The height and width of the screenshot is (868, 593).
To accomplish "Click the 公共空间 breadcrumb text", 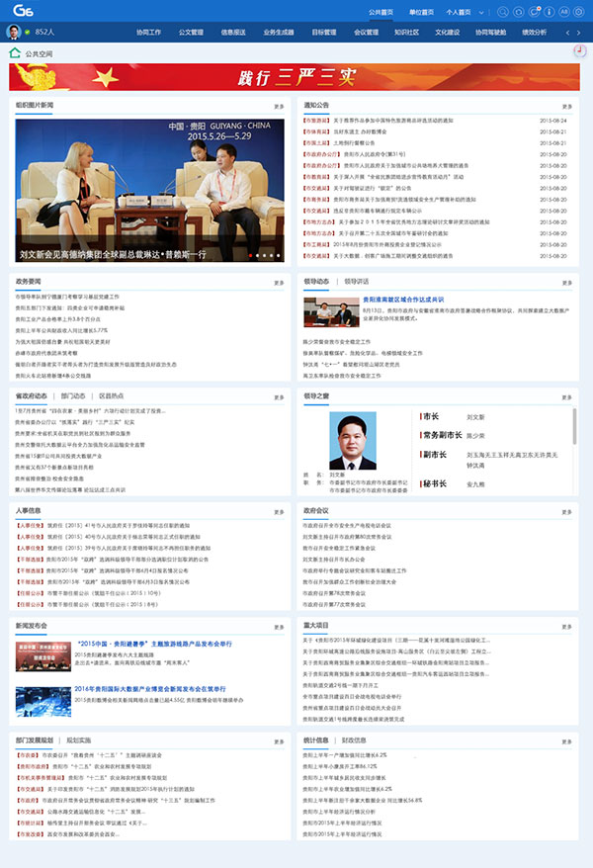I will pos(40,53).
